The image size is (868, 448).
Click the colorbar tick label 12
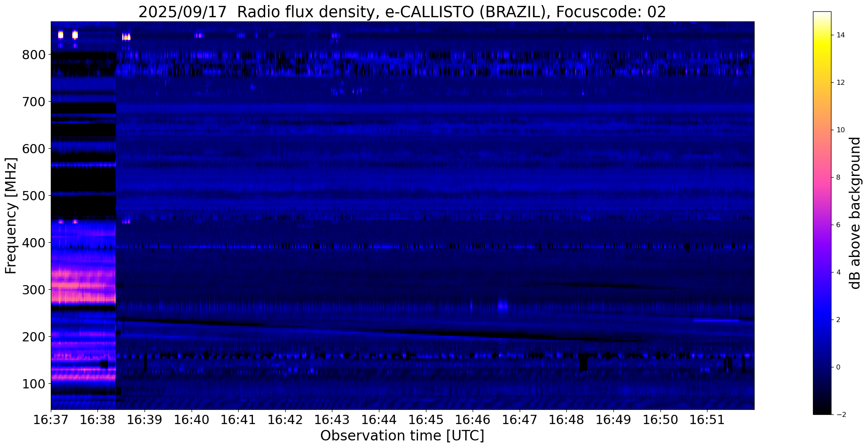[841, 83]
